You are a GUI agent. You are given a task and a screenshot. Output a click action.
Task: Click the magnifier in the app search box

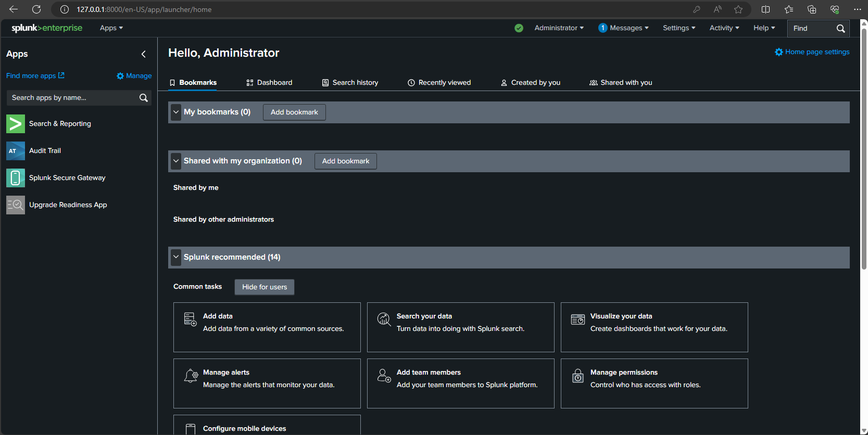pos(144,98)
